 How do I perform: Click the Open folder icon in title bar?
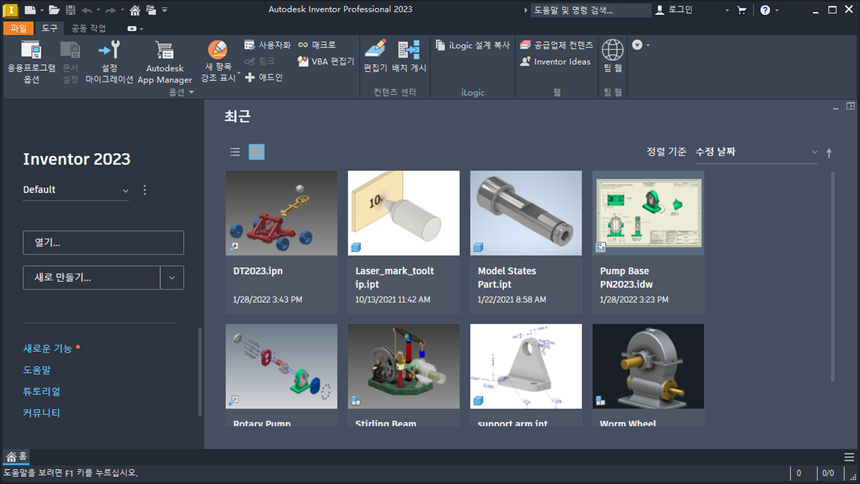[54, 9]
